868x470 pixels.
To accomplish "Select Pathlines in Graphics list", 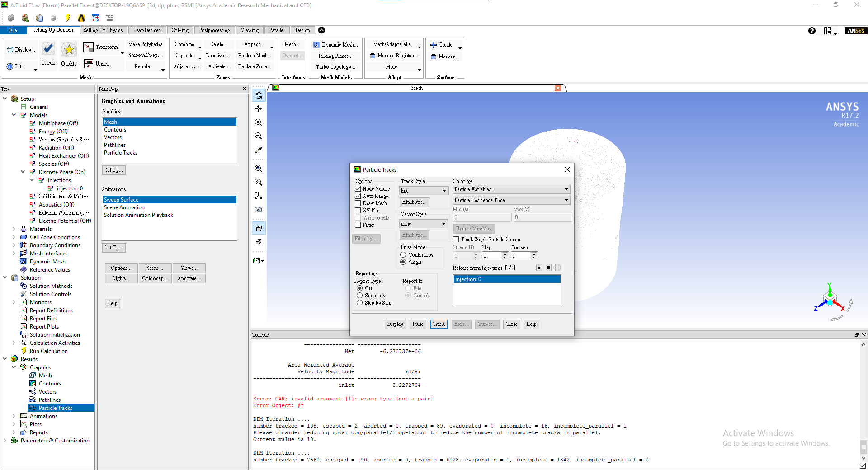I will pos(115,145).
